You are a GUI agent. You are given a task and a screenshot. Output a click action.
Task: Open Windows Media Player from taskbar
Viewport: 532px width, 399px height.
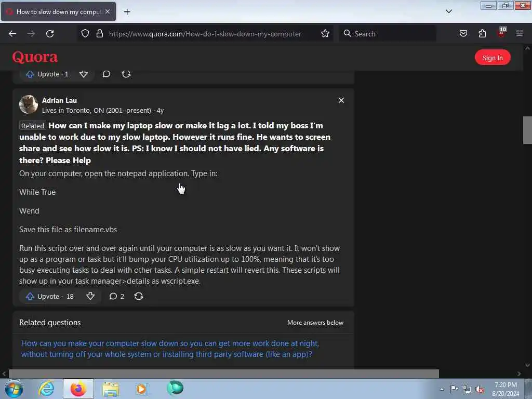coord(141,389)
